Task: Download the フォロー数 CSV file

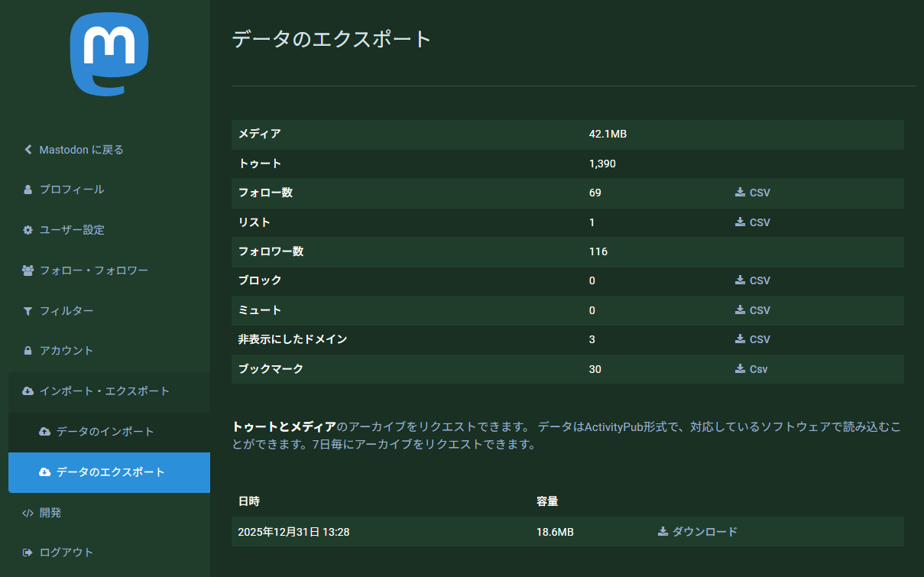Action: (753, 193)
